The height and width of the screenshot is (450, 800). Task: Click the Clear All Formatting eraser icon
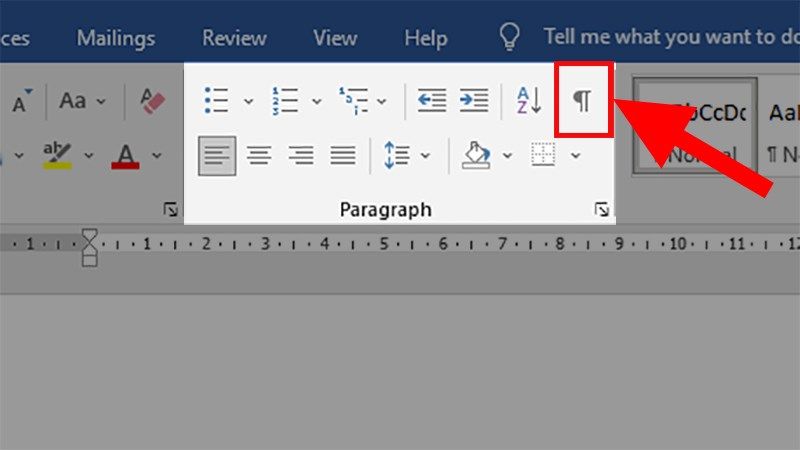point(153,100)
